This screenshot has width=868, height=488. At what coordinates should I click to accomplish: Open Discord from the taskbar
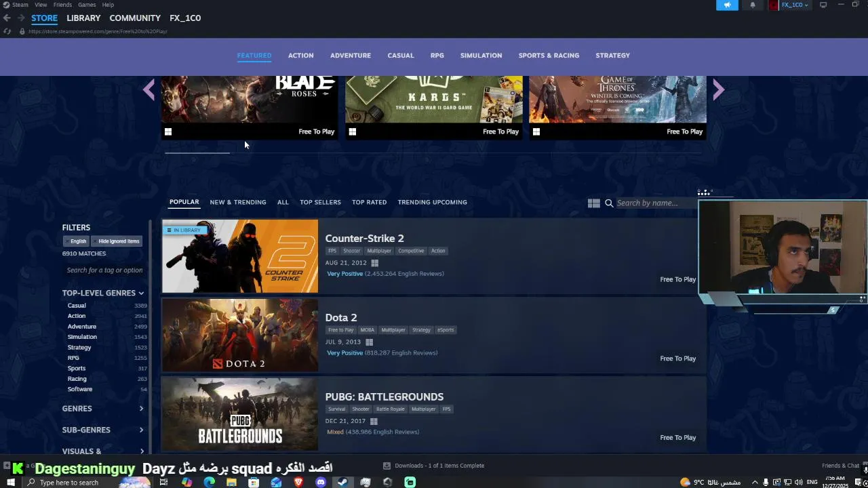[321, 483]
